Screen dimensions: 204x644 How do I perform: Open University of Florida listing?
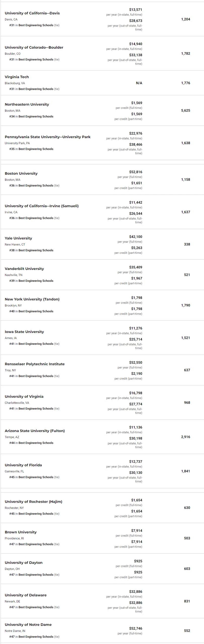[x=23, y=465]
